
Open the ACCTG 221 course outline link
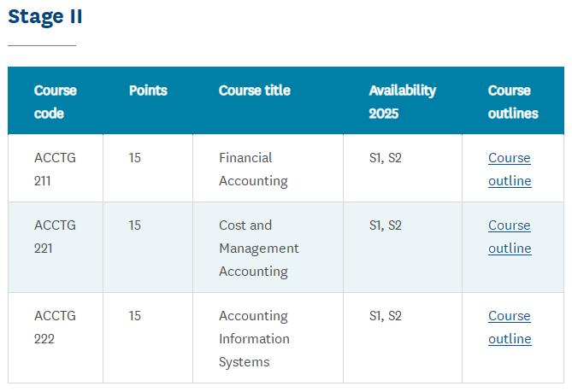click(x=510, y=237)
